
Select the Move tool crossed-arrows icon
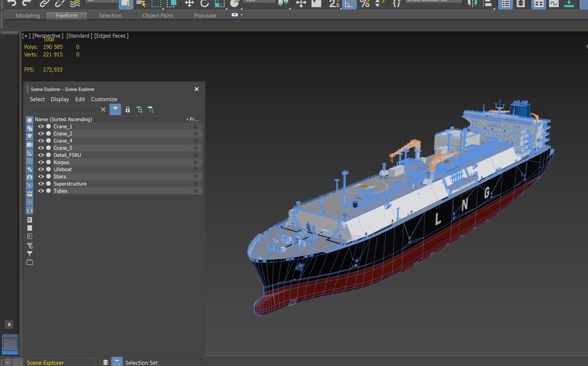click(189, 3)
